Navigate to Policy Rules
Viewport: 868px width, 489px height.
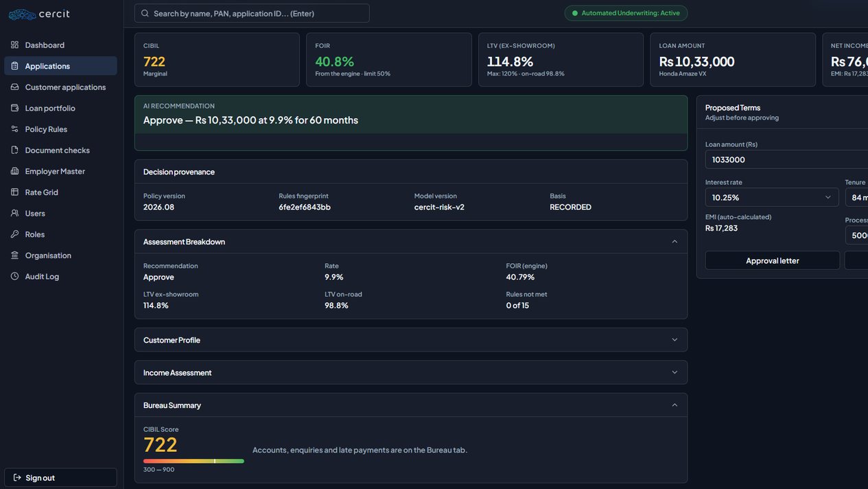pyautogui.click(x=60, y=129)
